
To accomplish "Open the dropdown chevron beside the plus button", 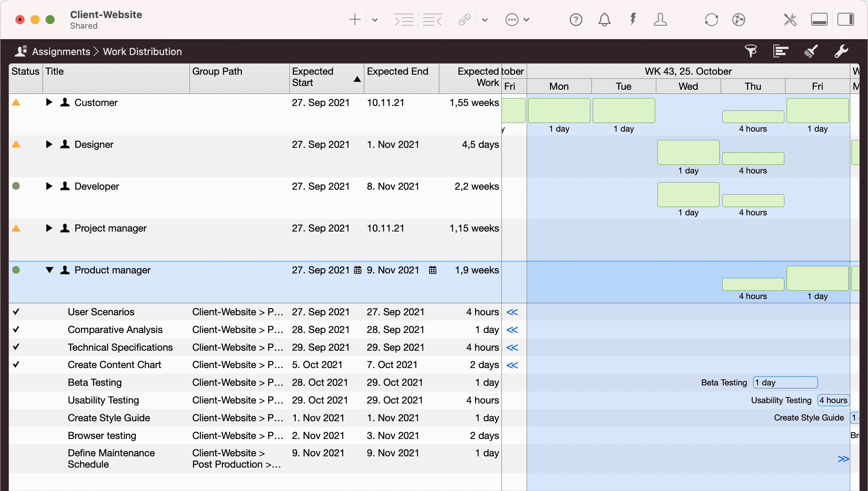I will (x=375, y=20).
